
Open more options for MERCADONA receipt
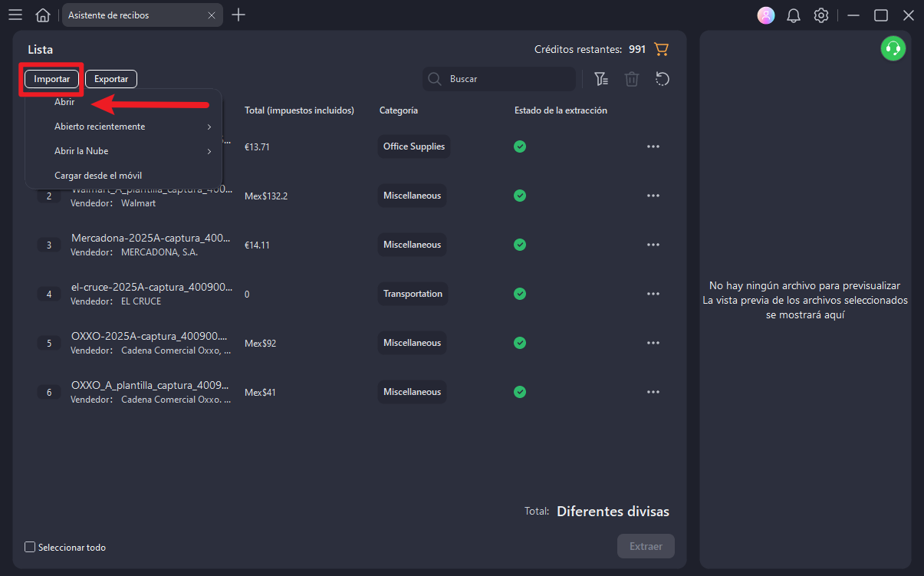[653, 245]
